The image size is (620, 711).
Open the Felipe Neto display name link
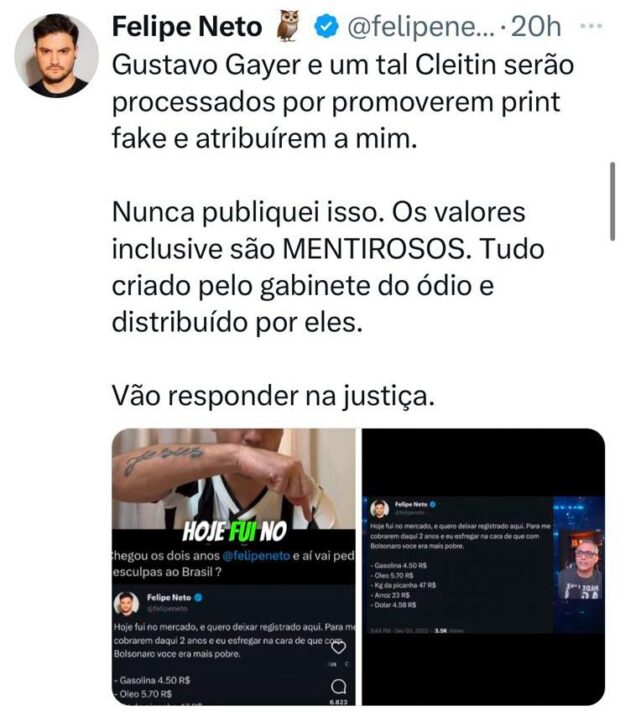[187, 26]
